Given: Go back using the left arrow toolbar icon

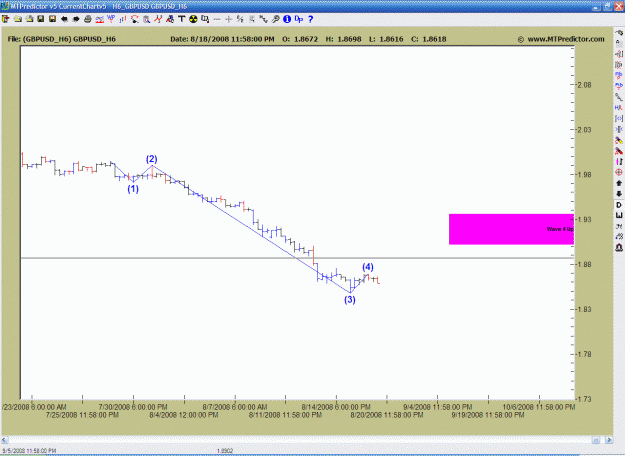Looking at the screenshot, I should (x=64, y=19).
